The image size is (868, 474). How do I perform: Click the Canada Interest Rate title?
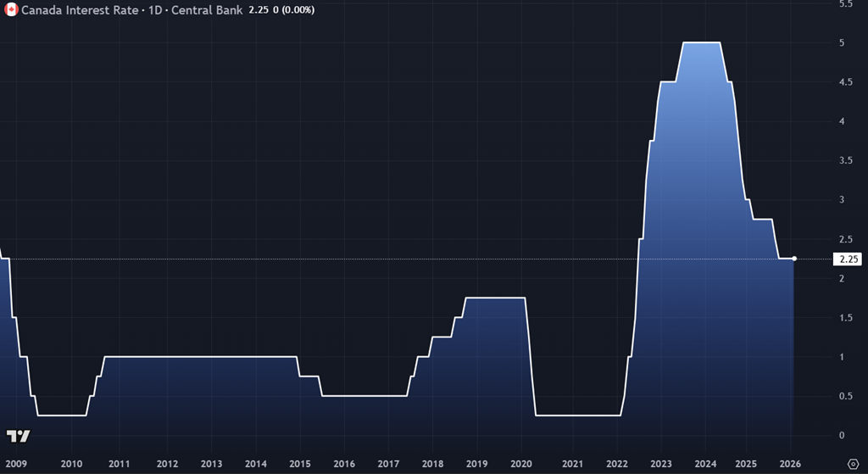83,9
